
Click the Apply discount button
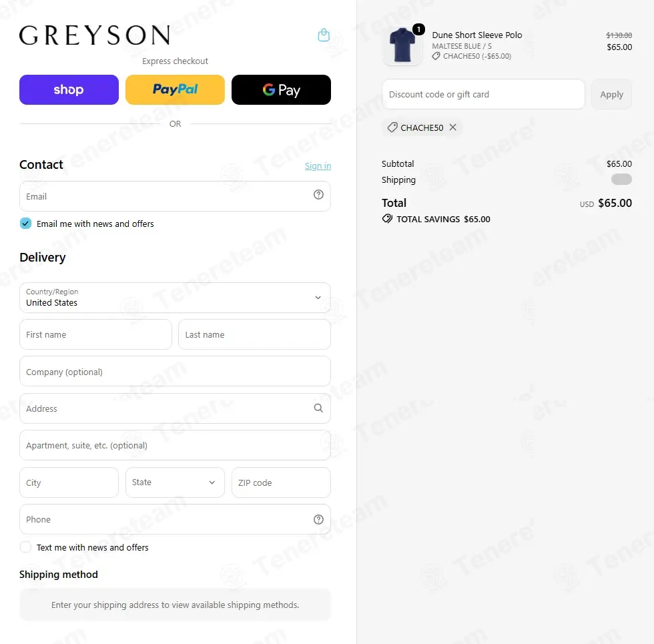pyautogui.click(x=611, y=94)
